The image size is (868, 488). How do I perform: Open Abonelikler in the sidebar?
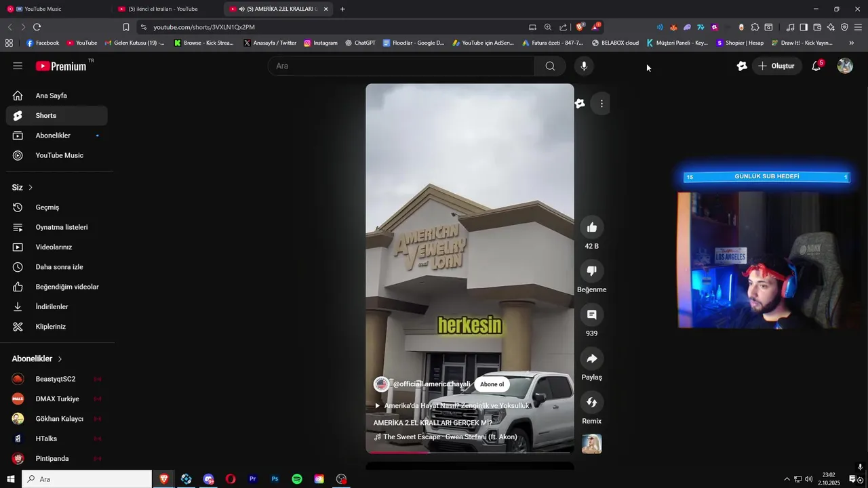click(x=57, y=136)
